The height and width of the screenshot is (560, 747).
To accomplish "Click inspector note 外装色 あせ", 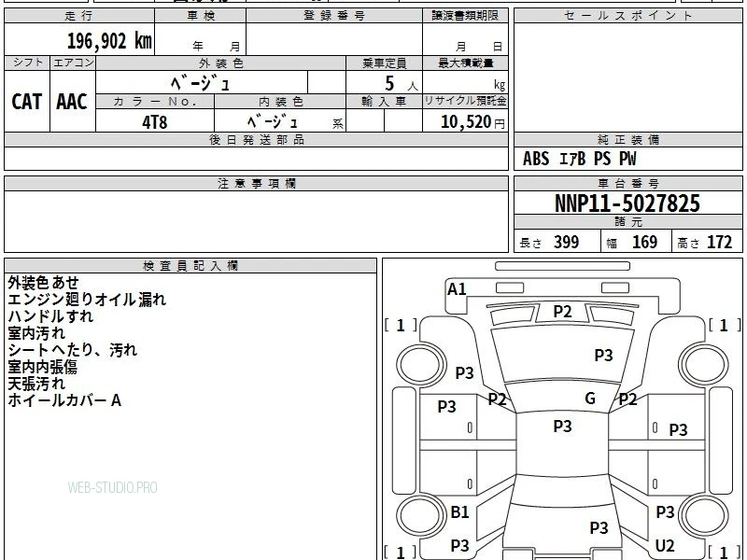I will (43, 283).
